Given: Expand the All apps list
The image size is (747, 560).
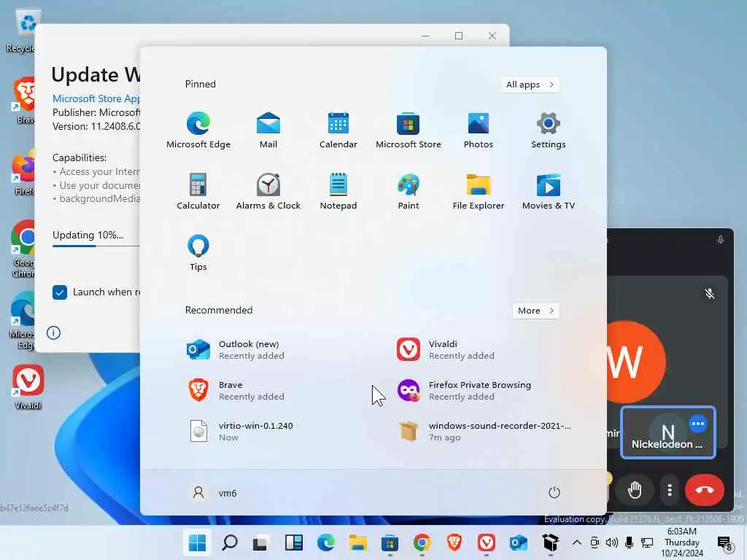Looking at the screenshot, I should (x=530, y=85).
